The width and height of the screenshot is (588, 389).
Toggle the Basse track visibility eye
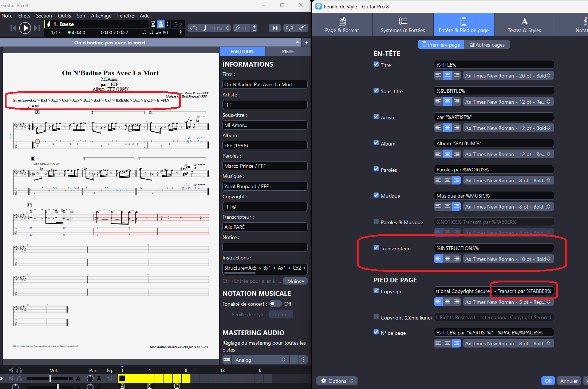click(x=1, y=378)
